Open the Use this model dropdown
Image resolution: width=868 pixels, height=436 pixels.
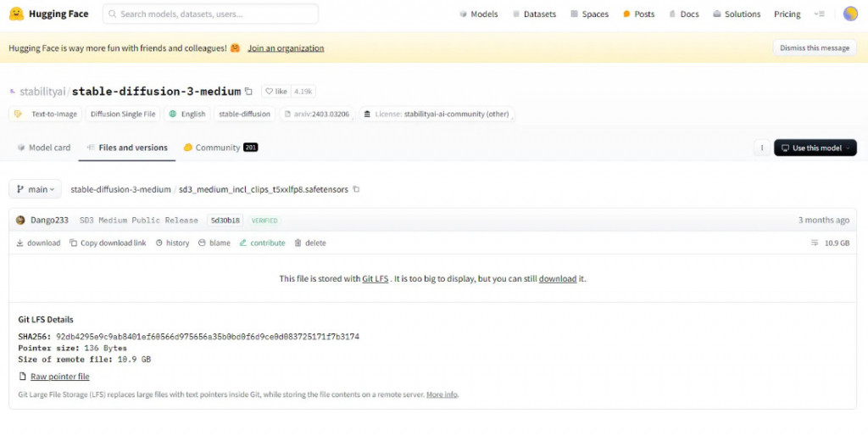815,148
